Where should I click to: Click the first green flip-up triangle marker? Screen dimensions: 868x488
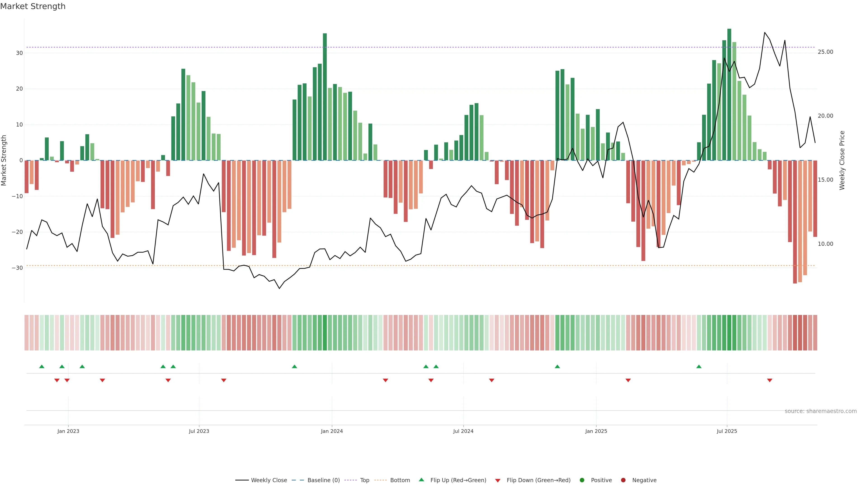(x=42, y=366)
